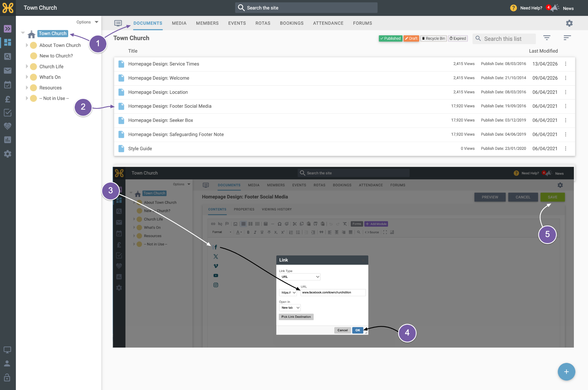This screenshot has width=588, height=390.
Task: Toggle the Draft filter
Action: tap(411, 39)
